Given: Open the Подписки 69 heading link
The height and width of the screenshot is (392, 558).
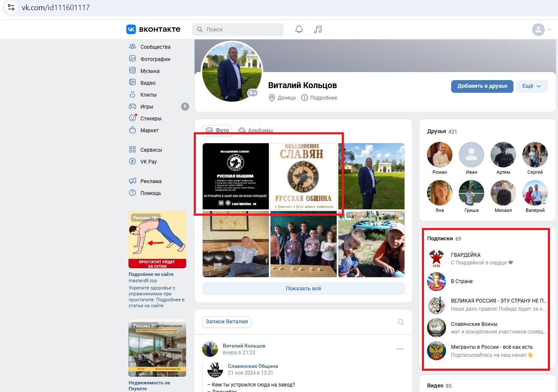Looking at the screenshot, I should pos(444,239).
